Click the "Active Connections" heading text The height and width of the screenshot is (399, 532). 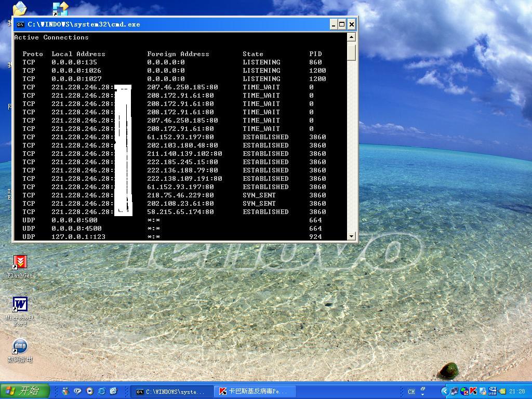pyautogui.click(x=51, y=37)
